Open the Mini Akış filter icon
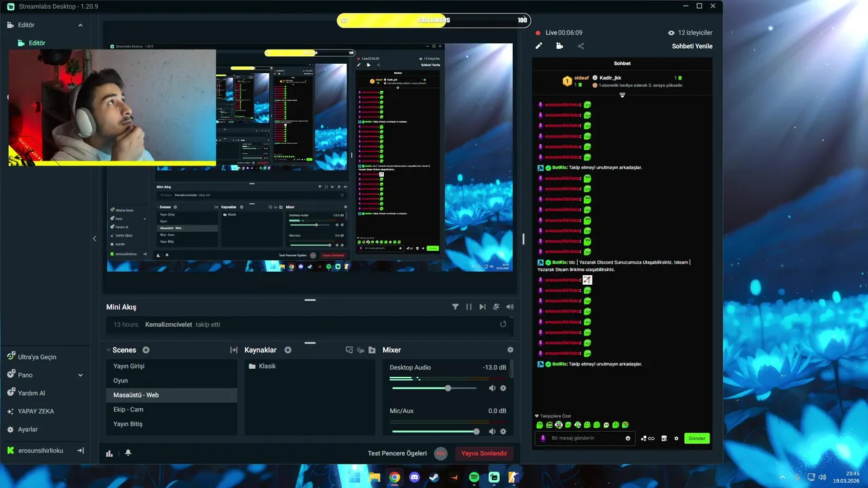The width and height of the screenshot is (868, 488). [455, 307]
